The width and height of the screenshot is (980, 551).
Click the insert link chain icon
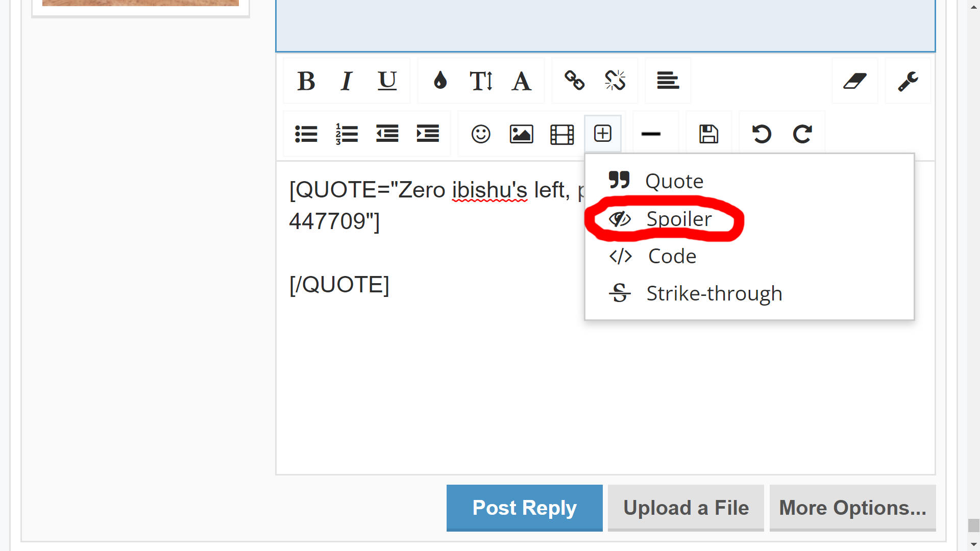pyautogui.click(x=574, y=81)
